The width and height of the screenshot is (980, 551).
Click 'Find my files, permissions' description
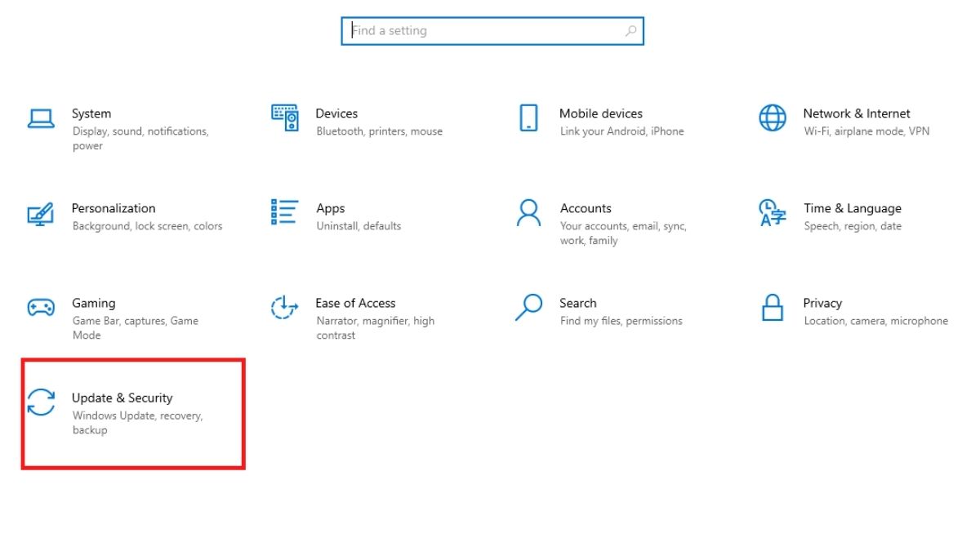click(x=621, y=321)
